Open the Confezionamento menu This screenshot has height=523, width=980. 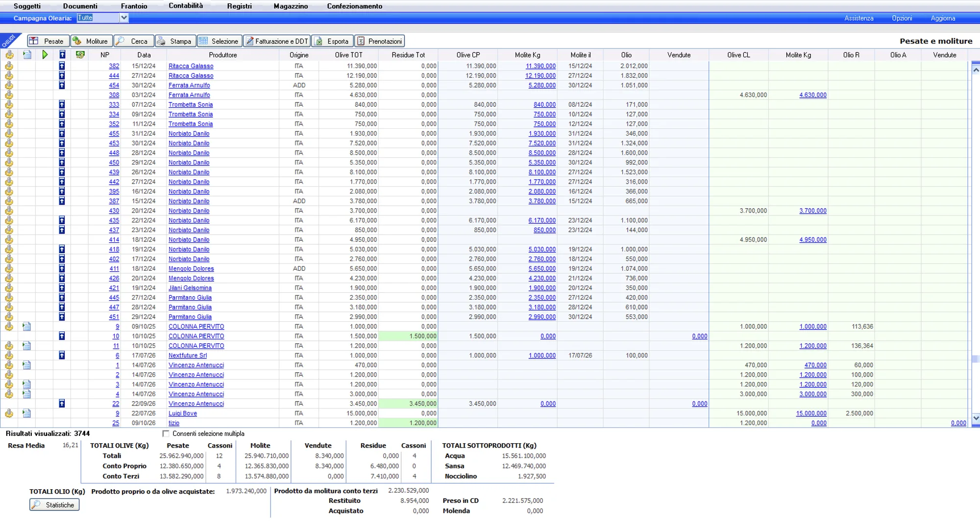point(354,6)
